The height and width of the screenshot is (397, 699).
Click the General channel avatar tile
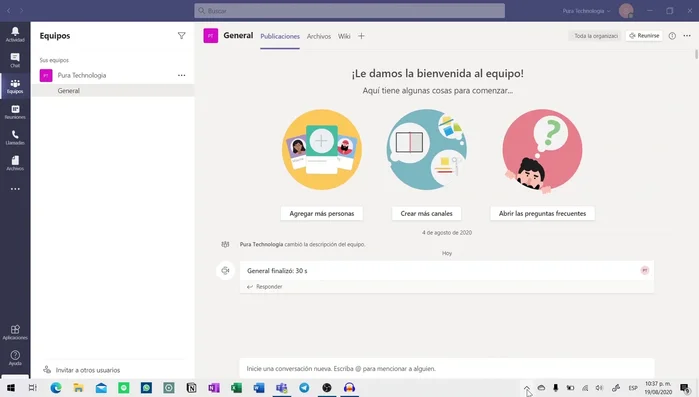(211, 36)
